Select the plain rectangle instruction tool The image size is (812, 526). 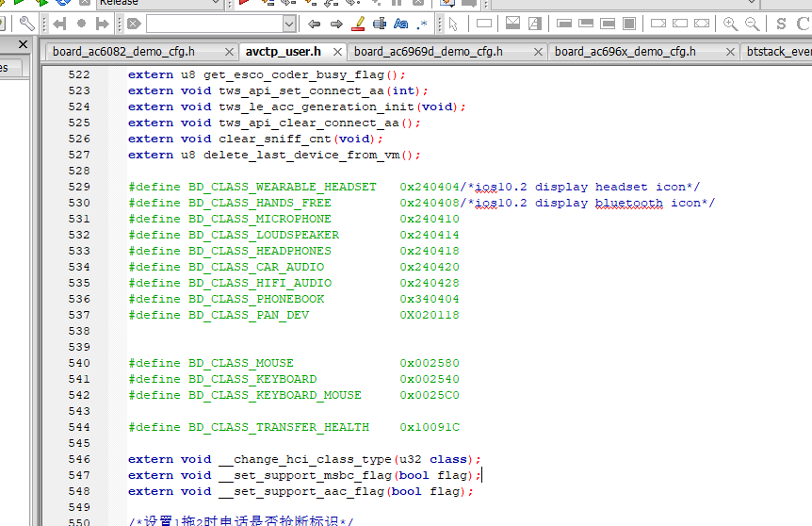tap(484, 24)
